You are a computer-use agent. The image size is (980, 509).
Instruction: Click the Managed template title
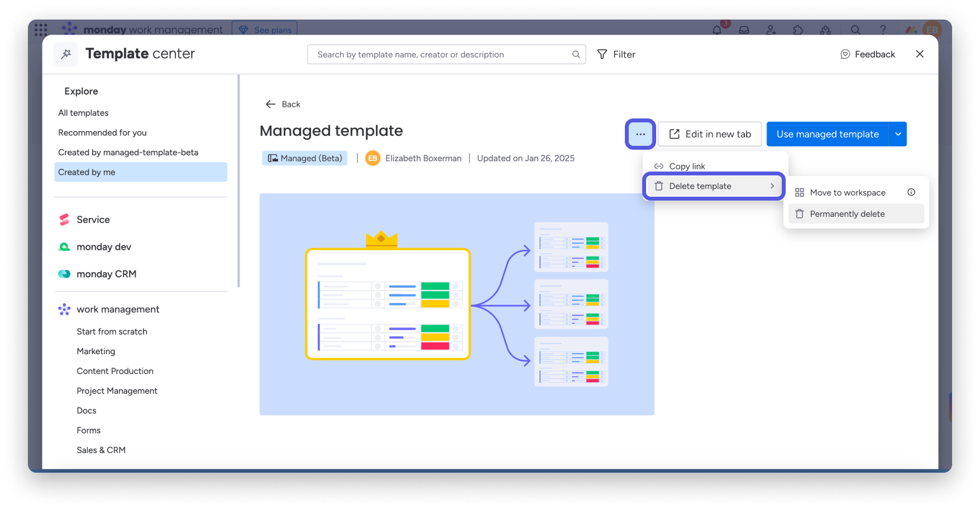[331, 131]
